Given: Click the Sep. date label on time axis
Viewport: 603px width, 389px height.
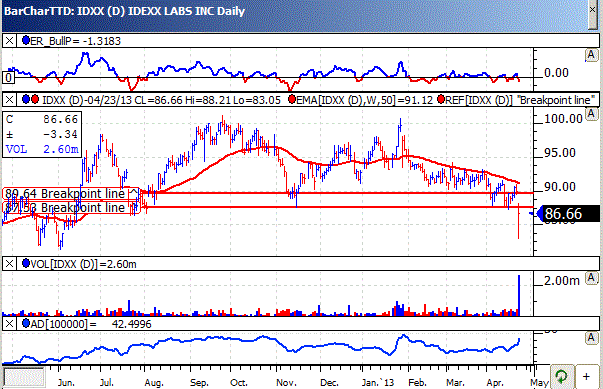Looking at the screenshot, I should point(199,382).
